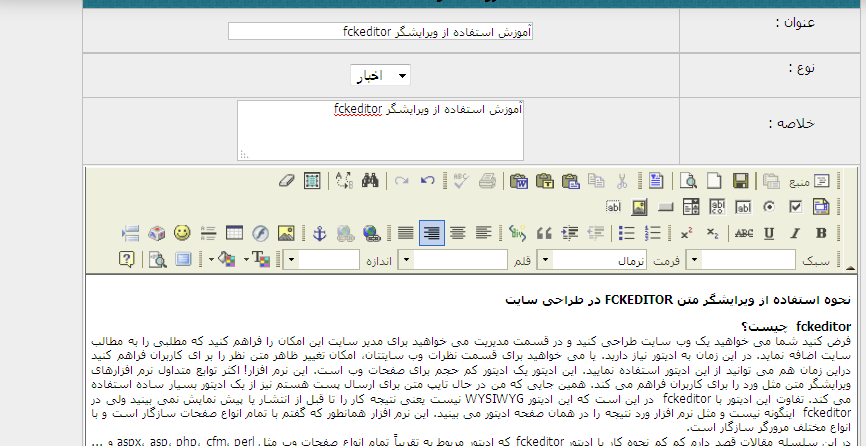
Task: Click the blockquote quotation marks icon
Action: 544,233
